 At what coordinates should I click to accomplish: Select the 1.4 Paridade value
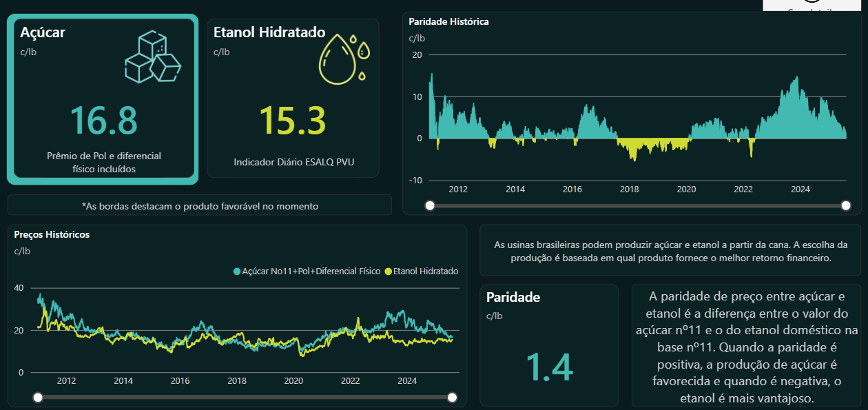pos(549,367)
